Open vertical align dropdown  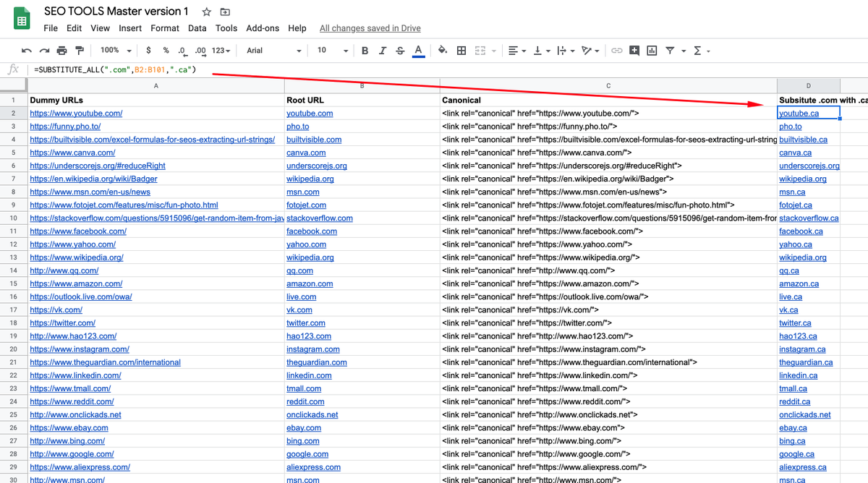coord(540,51)
